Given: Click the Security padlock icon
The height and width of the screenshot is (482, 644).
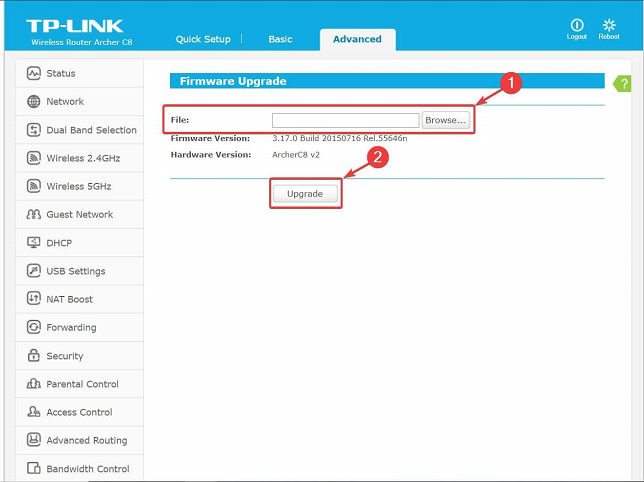Looking at the screenshot, I should [x=34, y=356].
